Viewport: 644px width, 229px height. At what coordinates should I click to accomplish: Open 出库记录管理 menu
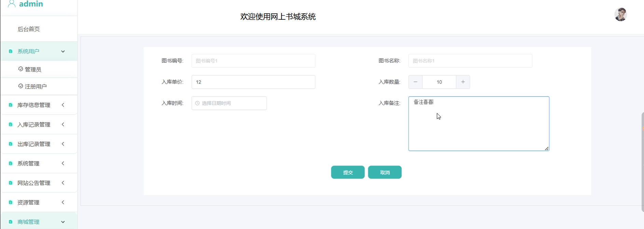(39, 144)
